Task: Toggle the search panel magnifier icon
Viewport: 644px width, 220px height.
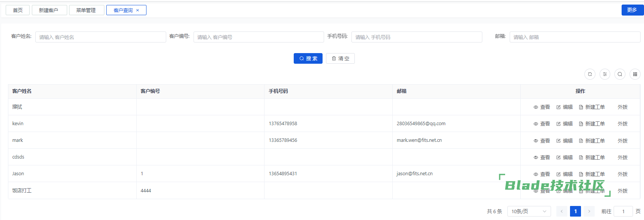Action: 620,74
